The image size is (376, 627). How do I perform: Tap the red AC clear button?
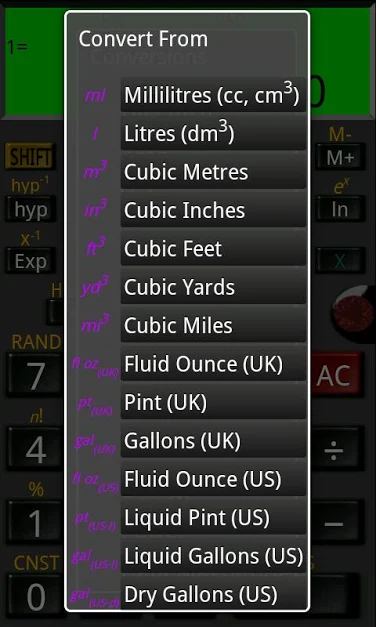[x=334, y=374]
